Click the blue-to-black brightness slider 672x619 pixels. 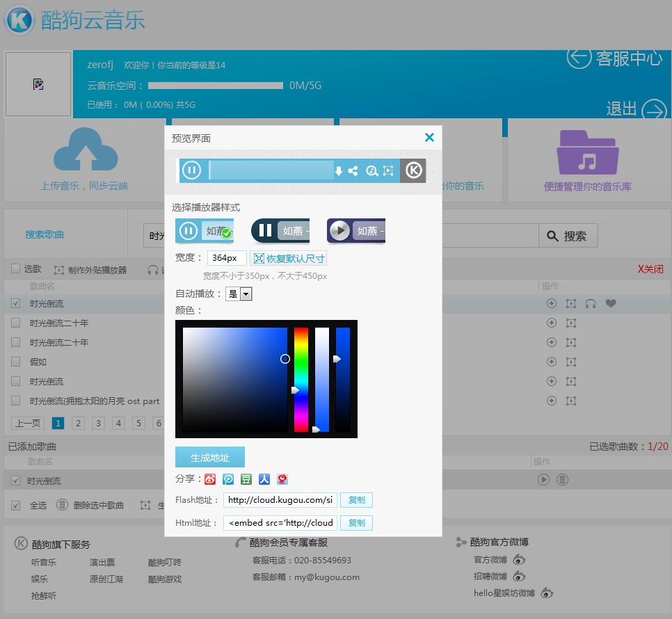[x=343, y=380]
